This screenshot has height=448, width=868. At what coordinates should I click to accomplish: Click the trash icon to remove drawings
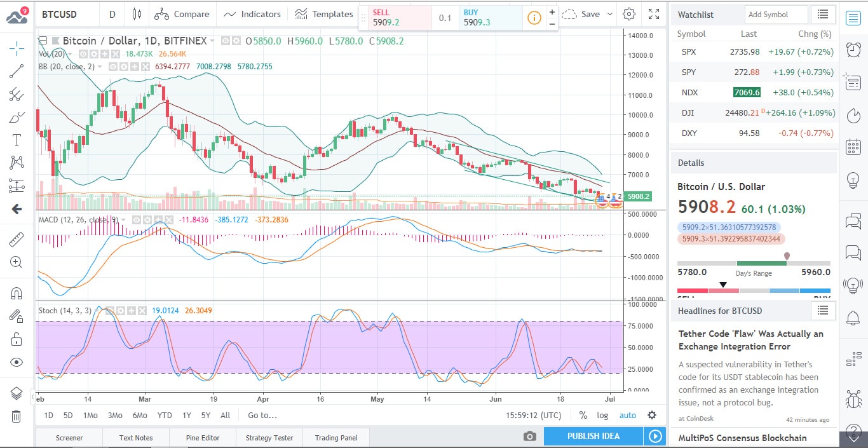[17, 416]
